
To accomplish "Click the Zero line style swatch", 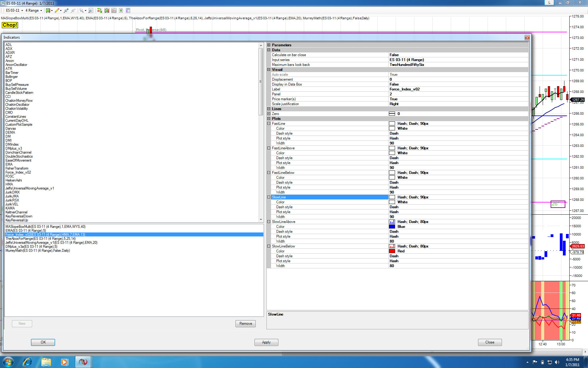I will (x=392, y=114).
